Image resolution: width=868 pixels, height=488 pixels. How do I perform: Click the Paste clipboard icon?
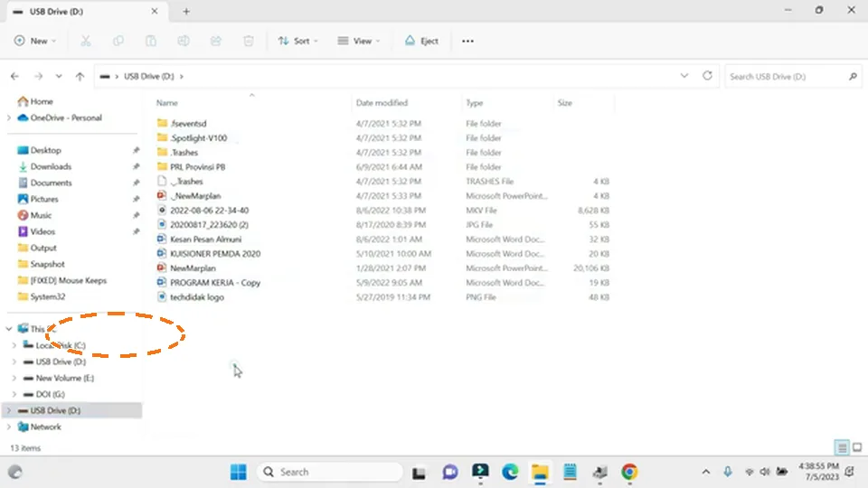pos(151,41)
